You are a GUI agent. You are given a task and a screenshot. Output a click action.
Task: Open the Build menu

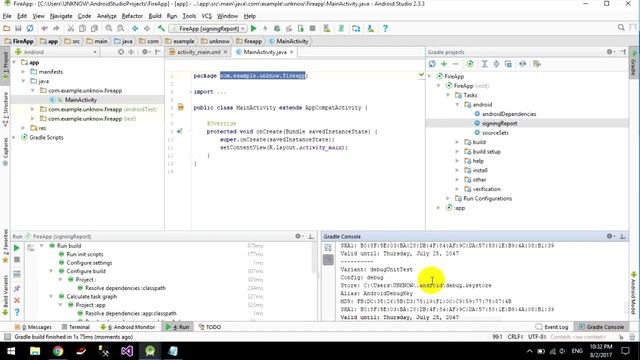(x=155, y=16)
